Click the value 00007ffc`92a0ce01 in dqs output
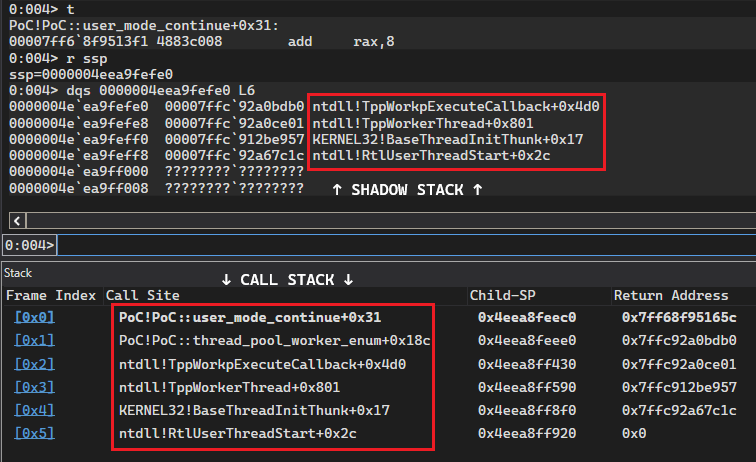 pos(234,123)
